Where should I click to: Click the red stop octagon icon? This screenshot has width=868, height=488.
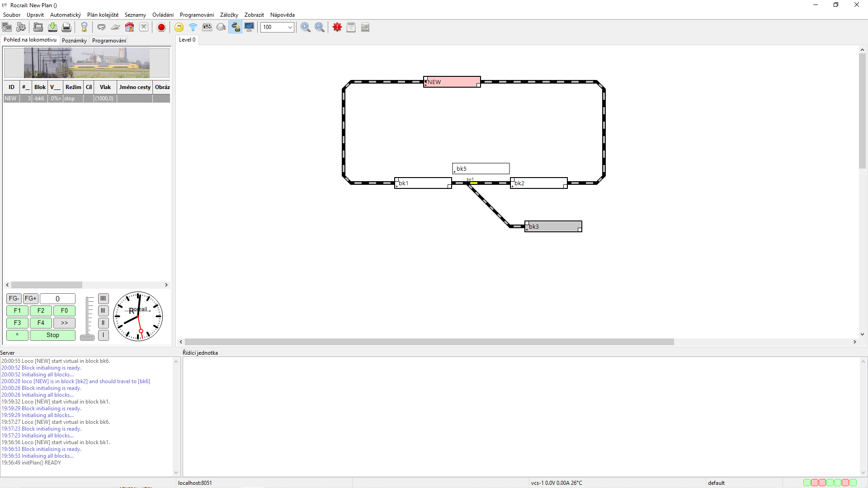(161, 27)
